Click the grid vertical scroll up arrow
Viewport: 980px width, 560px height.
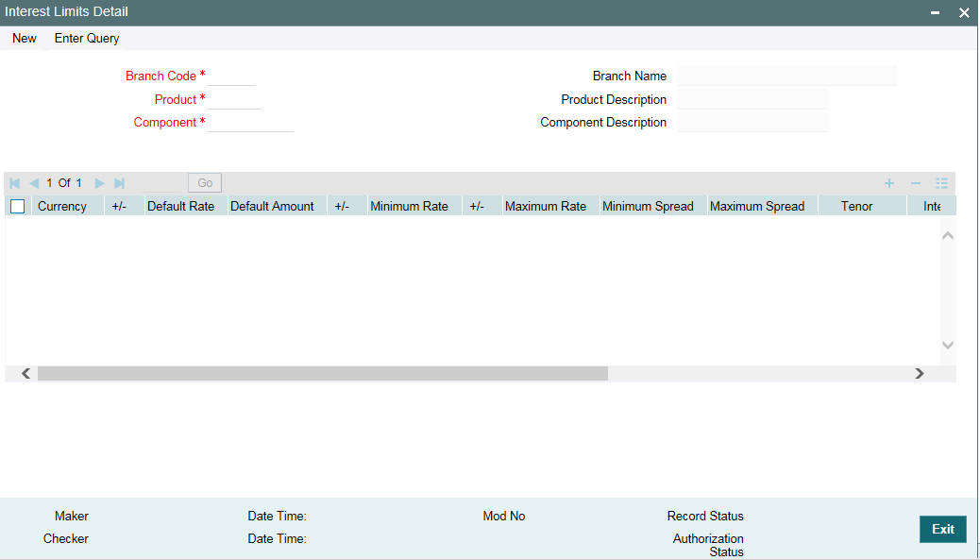point(948,236)
